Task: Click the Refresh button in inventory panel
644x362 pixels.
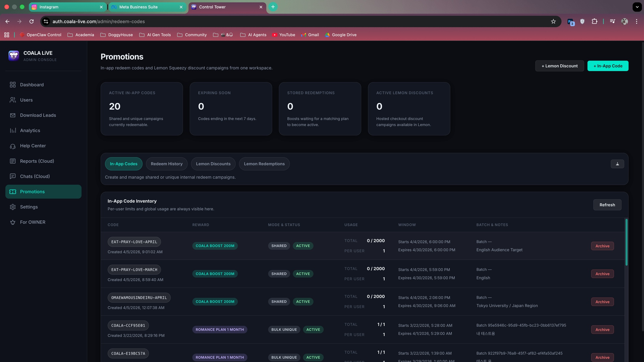Action: [x=607, y=205]
